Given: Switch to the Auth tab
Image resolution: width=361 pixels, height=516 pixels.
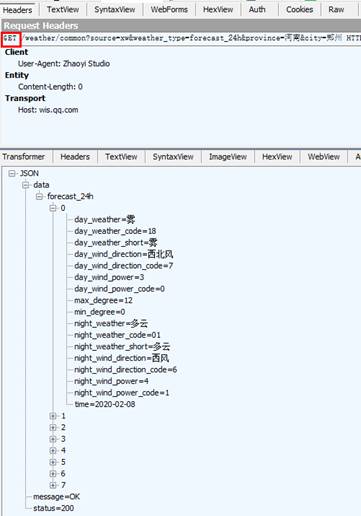Looking at the screenshot, I should [257, 10].
